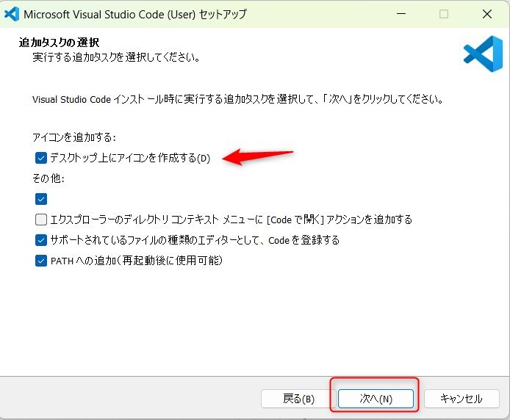
Task: Click the disabled maximize button
Action: tap(444, 14)
